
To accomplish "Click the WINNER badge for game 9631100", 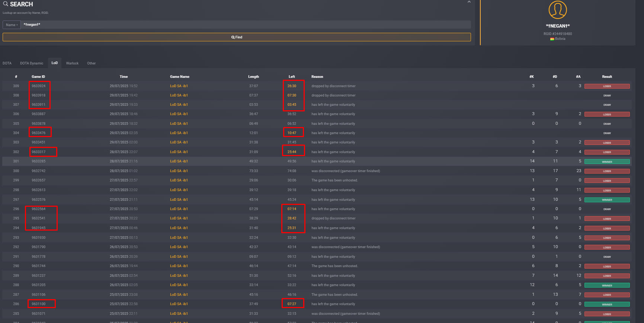I will [x=607, y=304].
